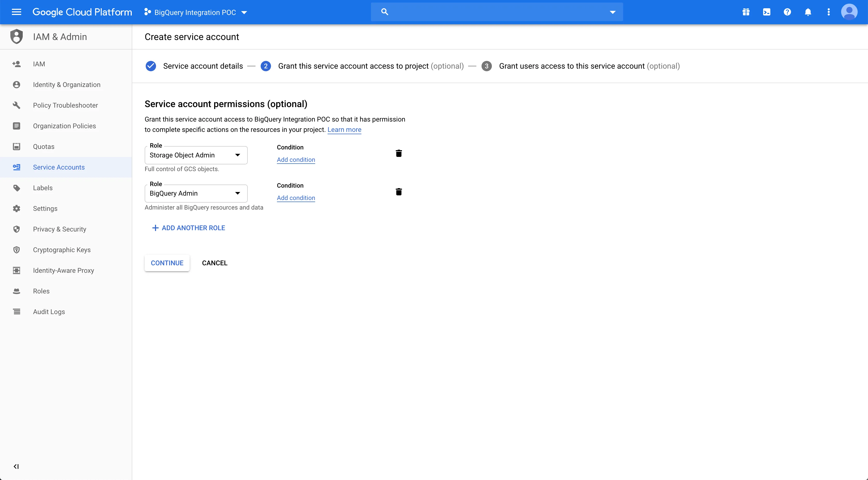Open Privacy & Security page
868x480 pixels.
[x=66, y=229]
